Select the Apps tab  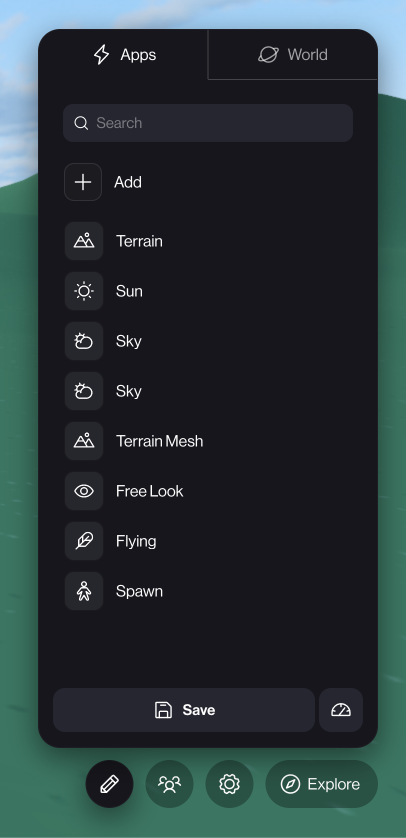pos(123,55)
